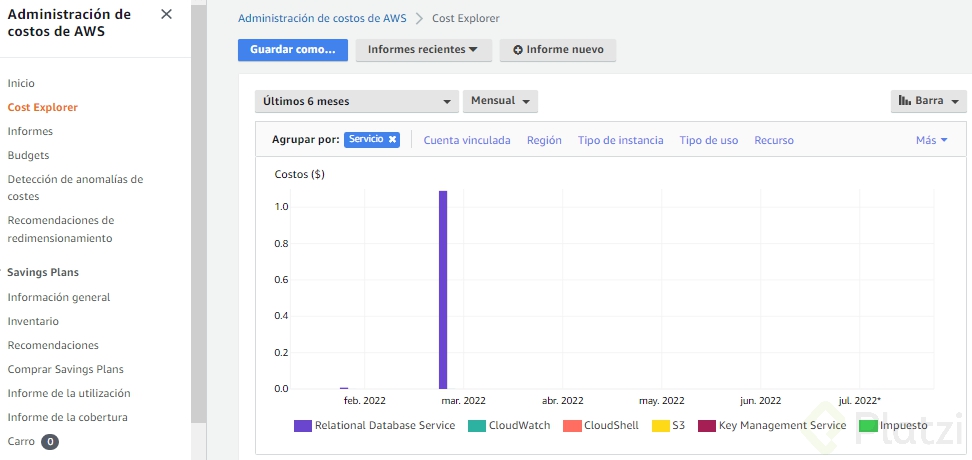Close the AWS cost administration sidebar
The height and width of the screenshot is (460, 972).
(x=166, y=14)
